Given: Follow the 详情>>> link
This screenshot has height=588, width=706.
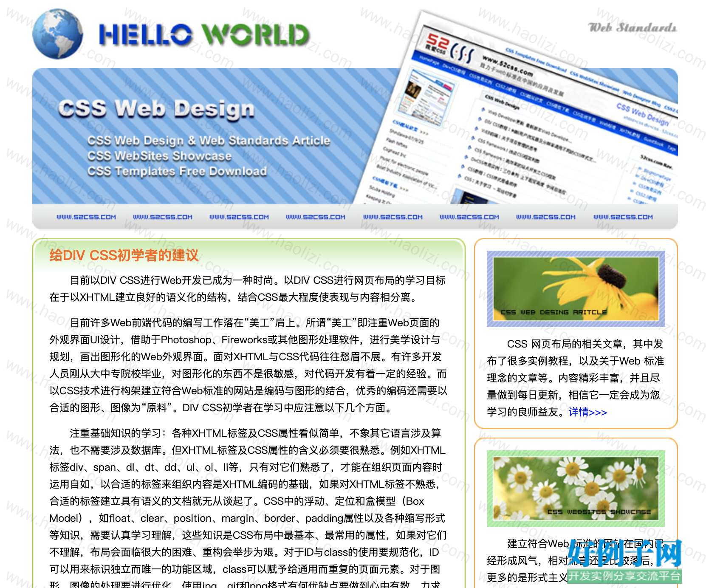Looking at the screenshot, I should click(588, 412).
